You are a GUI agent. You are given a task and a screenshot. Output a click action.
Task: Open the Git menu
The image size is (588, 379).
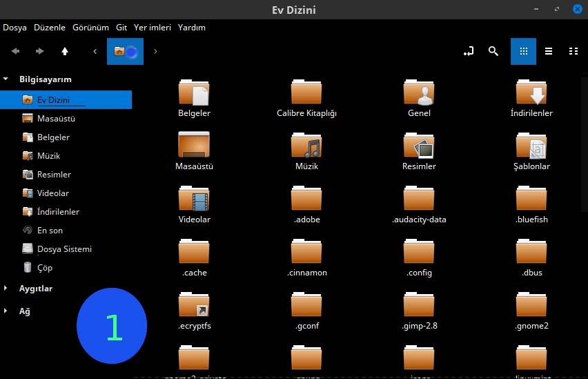point(121,28)
